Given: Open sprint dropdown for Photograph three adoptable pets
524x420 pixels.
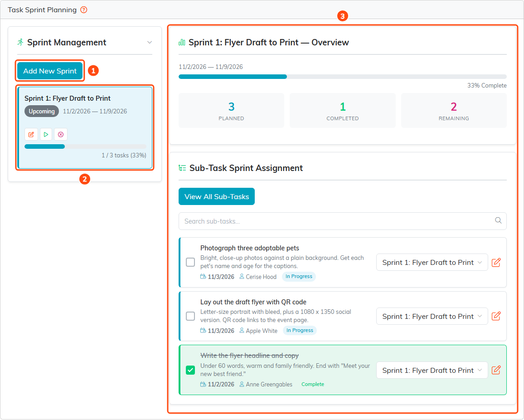Looking at the screenshot, I should [432, 263].
